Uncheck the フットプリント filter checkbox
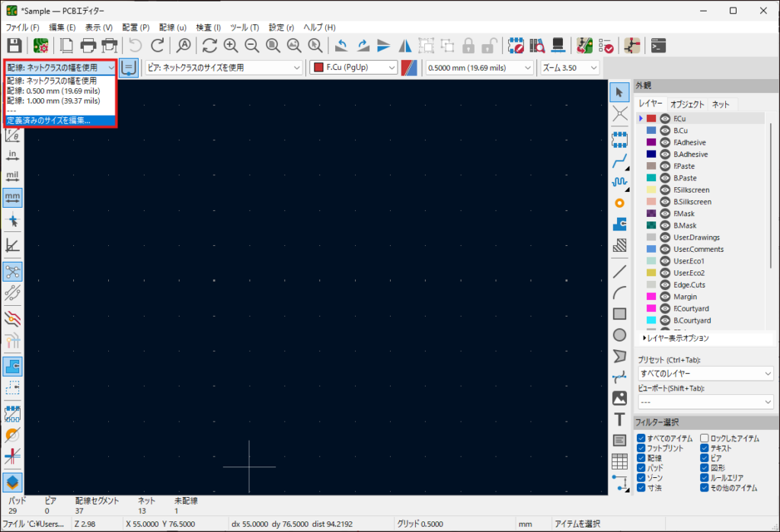This screenshot has height=532, width=780. click(x=641, y=448)
